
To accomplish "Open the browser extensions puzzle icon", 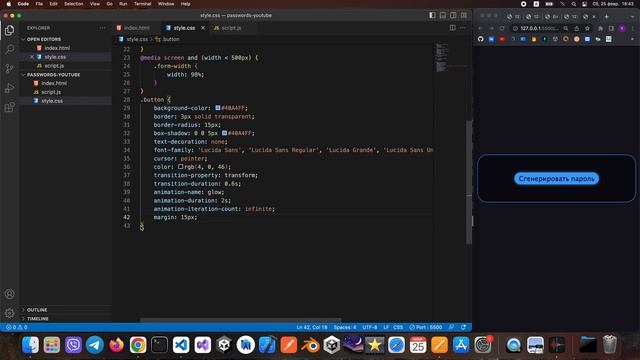I will tap(600, 28).
